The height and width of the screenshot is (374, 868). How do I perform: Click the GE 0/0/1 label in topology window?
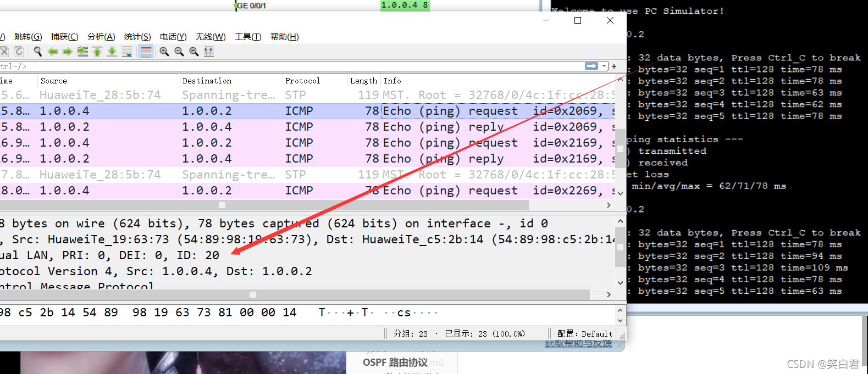(251, 5)
